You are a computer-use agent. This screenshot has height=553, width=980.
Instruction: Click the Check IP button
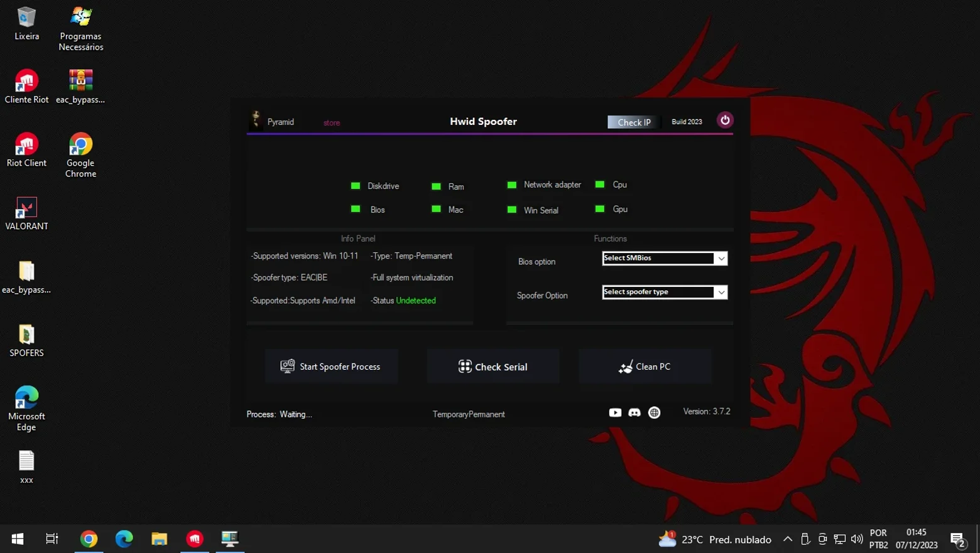[633, 122]
